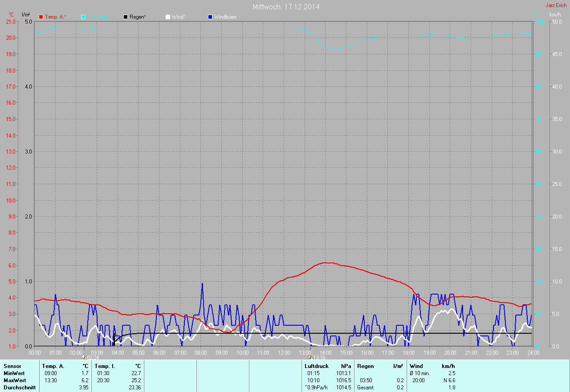The image size is (570, 392).
Task: Select the Temp. I. column header
Action: (103, 366)
